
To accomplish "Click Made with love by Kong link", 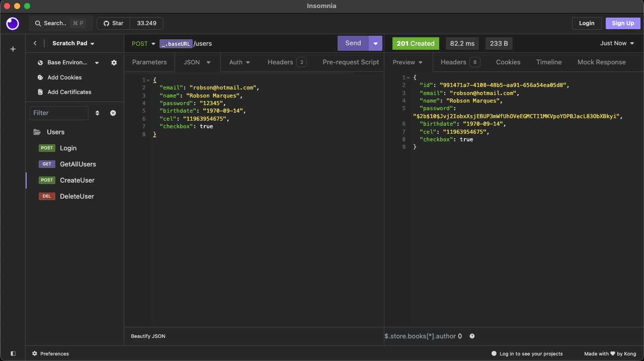I will 610,353.
